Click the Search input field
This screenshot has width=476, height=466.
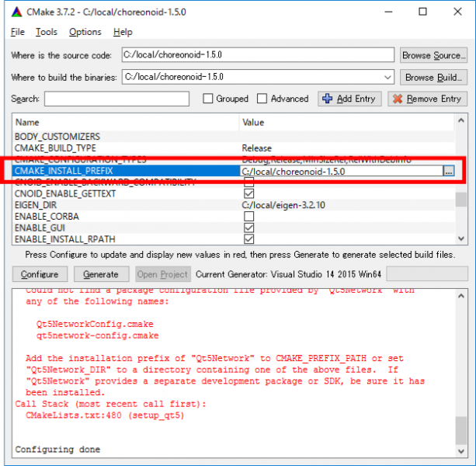pos(116,99)
